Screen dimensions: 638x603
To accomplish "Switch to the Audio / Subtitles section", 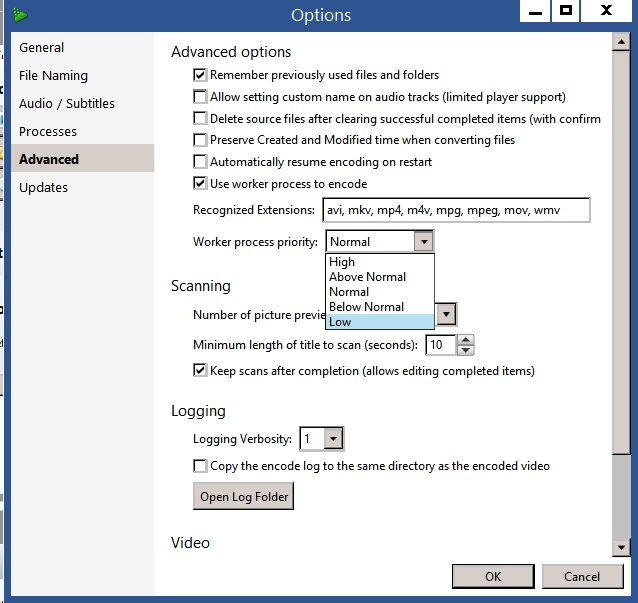I will tap(67, 104).
